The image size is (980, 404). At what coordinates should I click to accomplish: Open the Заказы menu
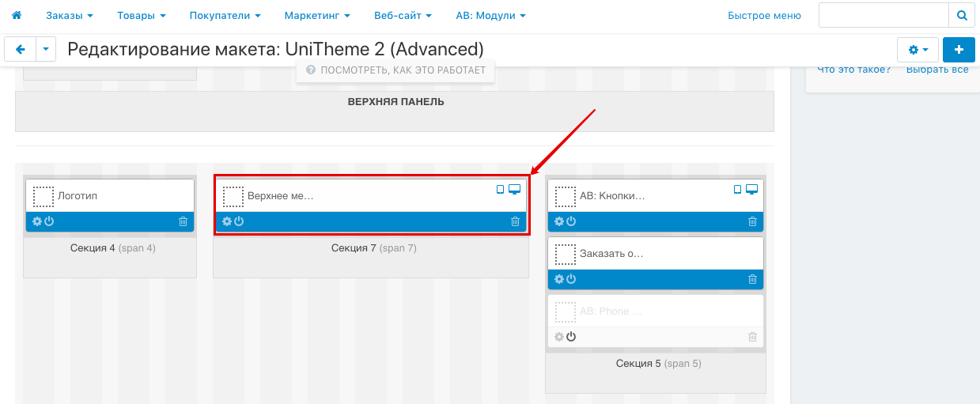[69, 15]
